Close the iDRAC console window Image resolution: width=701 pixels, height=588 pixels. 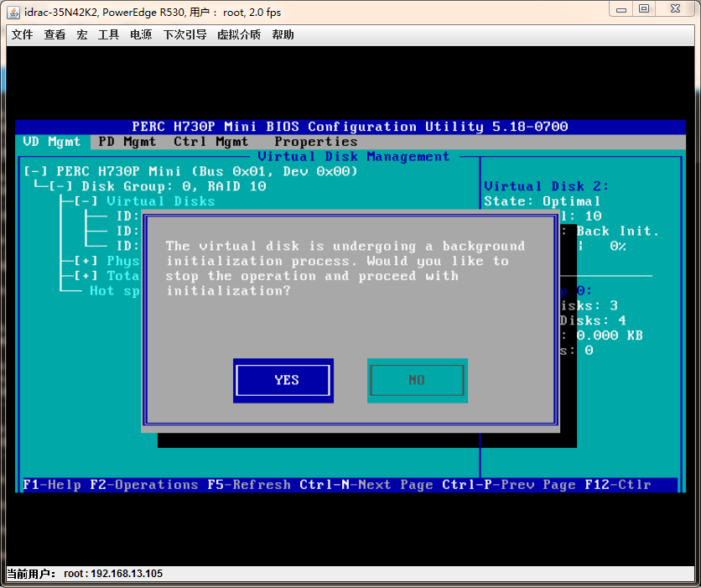[x=676, y=9]
